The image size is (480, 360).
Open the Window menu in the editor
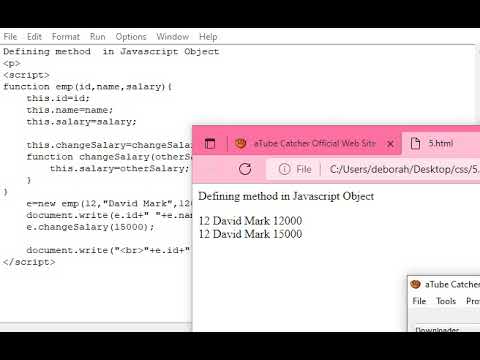(173, 37)
